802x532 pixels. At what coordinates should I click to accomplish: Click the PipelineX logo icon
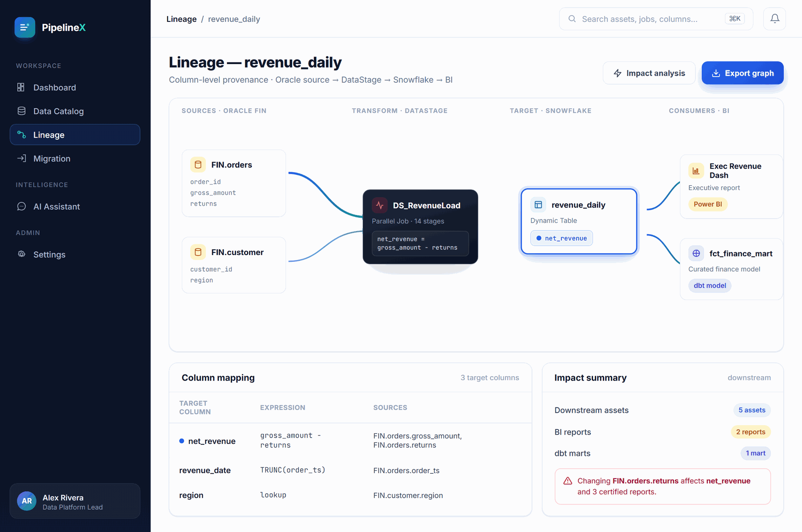click(25, 28)
